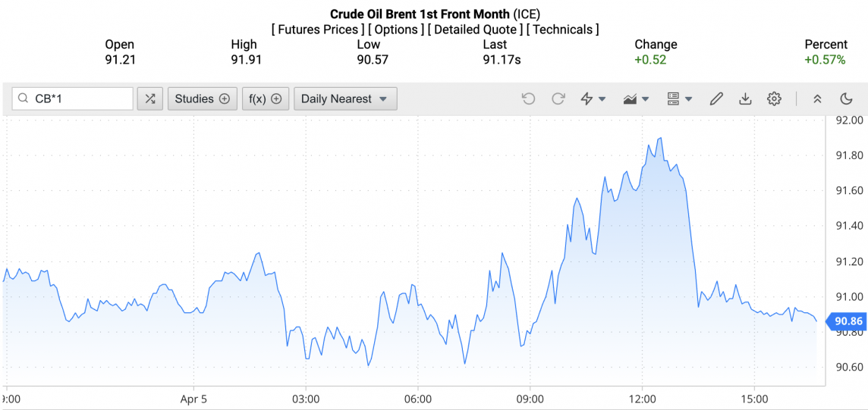Viewport: 868px width, 410px height.
Task: Download the chart using the download icon
Action: tap(745, 99)
